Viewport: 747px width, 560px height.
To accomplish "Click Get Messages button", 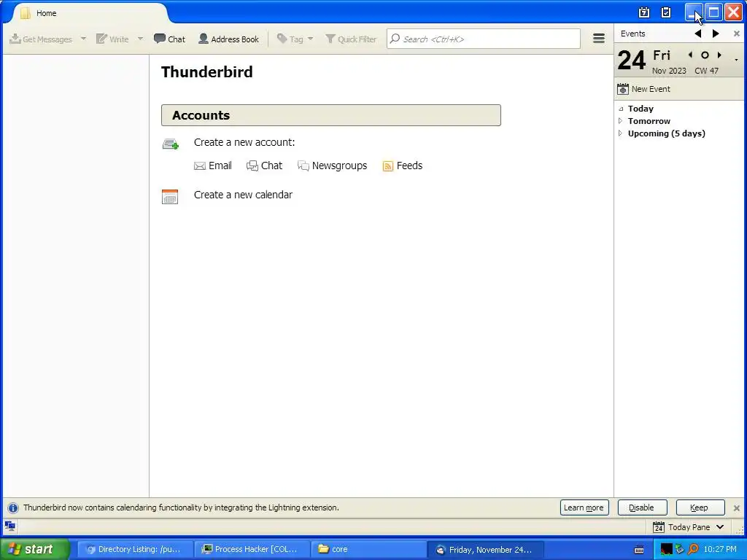I will (x=41, y=39).
